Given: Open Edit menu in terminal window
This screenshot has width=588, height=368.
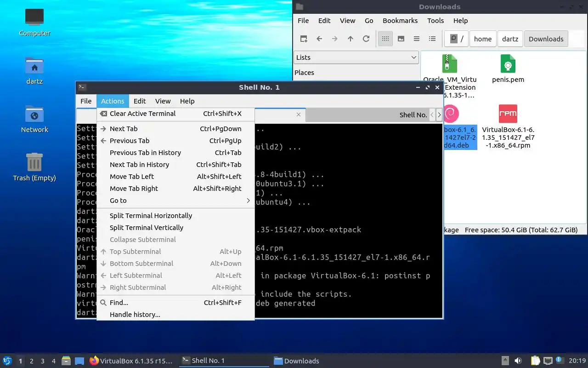Looking at the screenshot, I should 140,101.
